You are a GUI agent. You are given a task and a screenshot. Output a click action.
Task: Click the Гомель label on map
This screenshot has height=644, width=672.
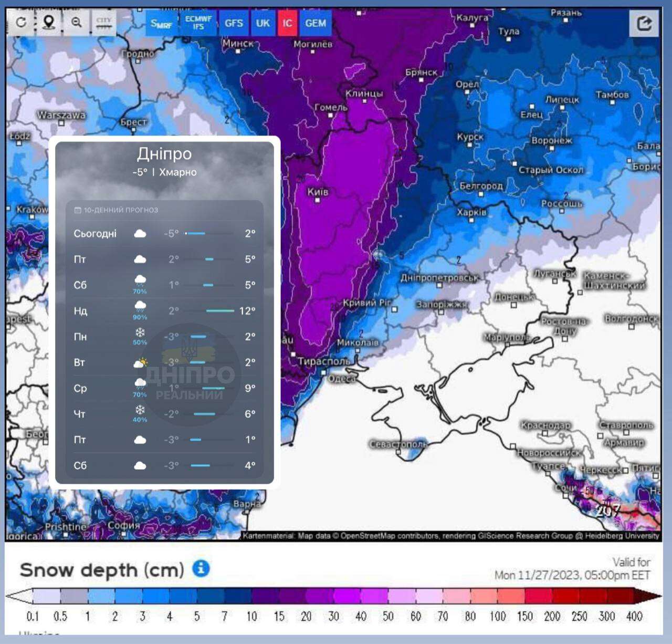pos(331,107)
